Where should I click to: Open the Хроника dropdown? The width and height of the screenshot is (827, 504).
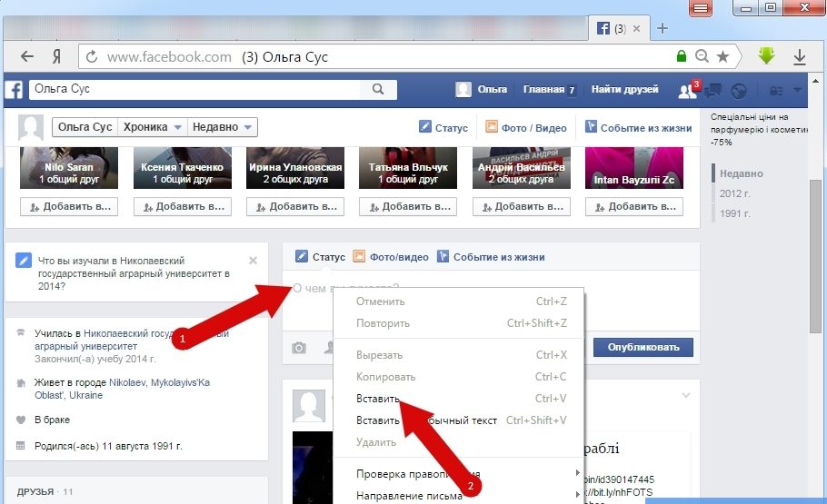[x=153, y=127]
